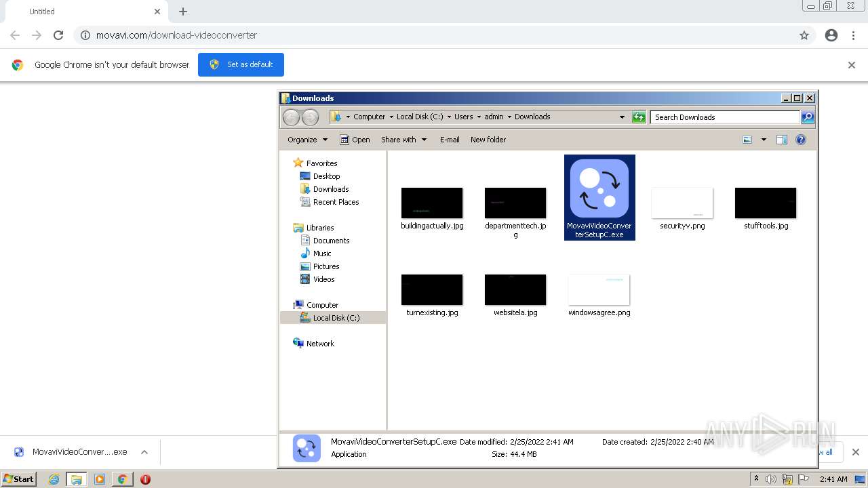Expand the dropdown arrow after Users breadcrumb
868x488 pixels.
[x=478, y=117]
